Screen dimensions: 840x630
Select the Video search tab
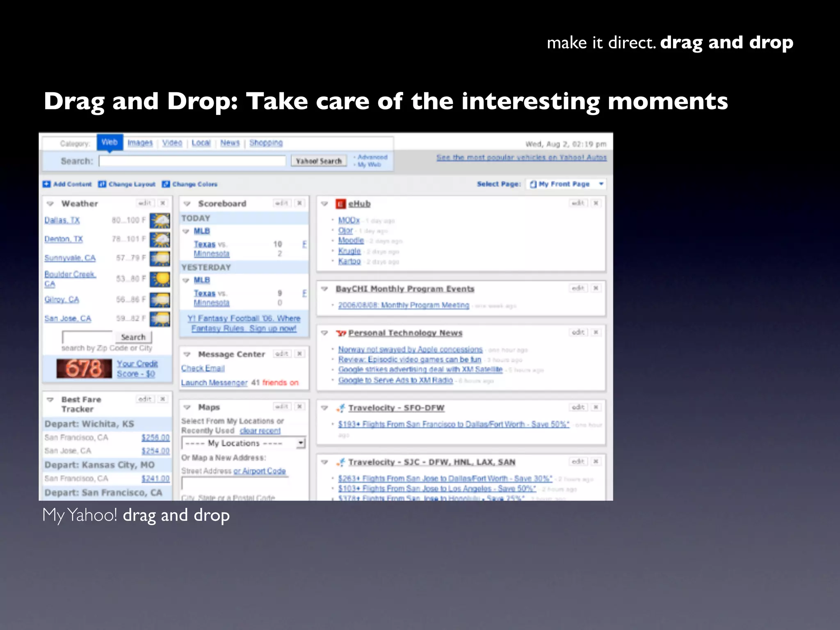tap(172, 143)
